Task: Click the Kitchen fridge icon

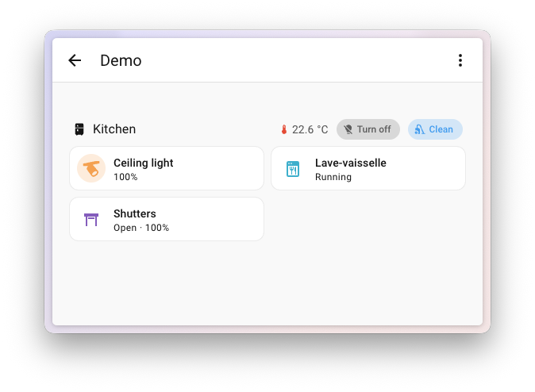Action: click(x=79, y=129)
